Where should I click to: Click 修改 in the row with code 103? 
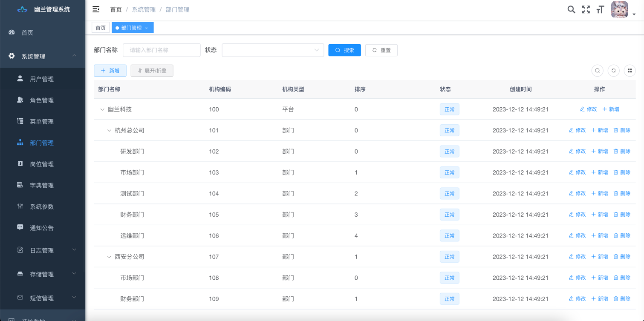click(x=577, y=172)
